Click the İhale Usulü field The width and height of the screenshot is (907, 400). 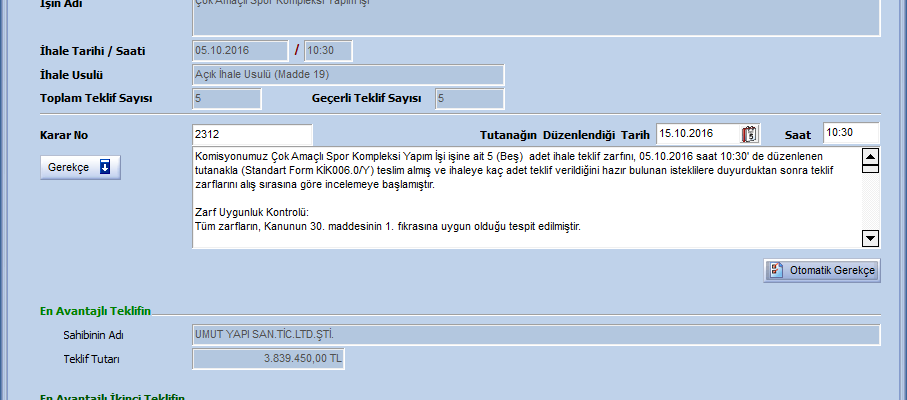[347, 74]
